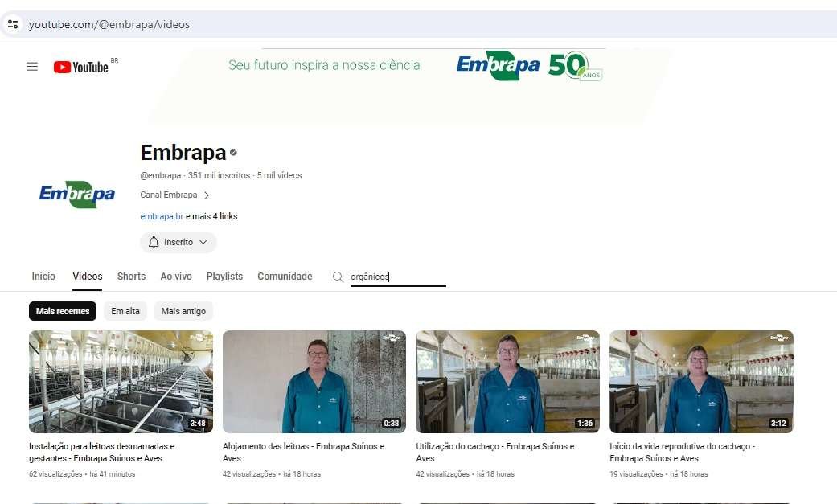Click the '19 visualizações' text
Viewport: 837px width, 504px height.
pos(636,474)
